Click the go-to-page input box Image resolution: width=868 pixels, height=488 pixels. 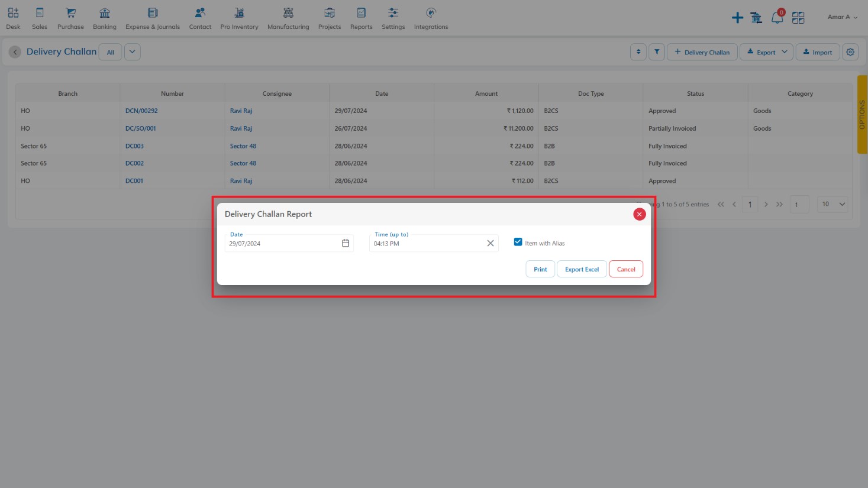pos(799,204)
